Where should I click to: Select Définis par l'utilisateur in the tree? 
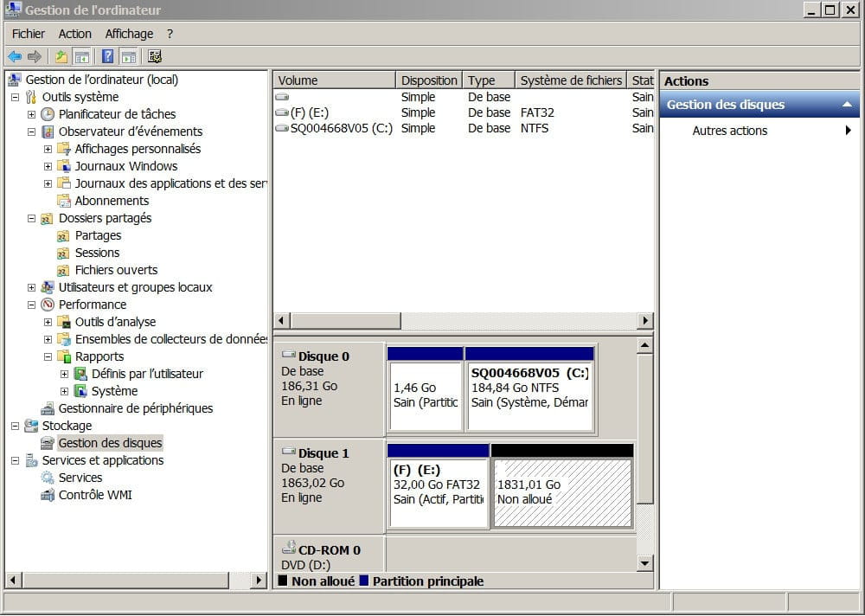pyautogui.click(x=147, y=375)
